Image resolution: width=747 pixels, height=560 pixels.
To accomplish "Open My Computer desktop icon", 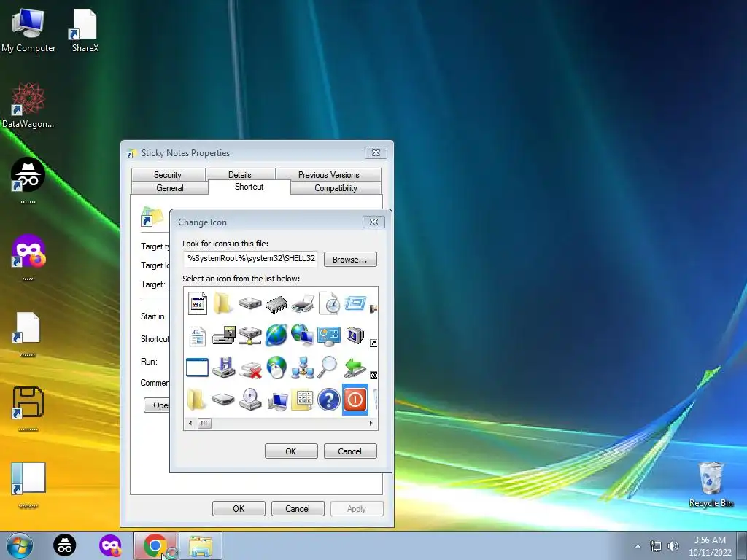I will 28,31.
